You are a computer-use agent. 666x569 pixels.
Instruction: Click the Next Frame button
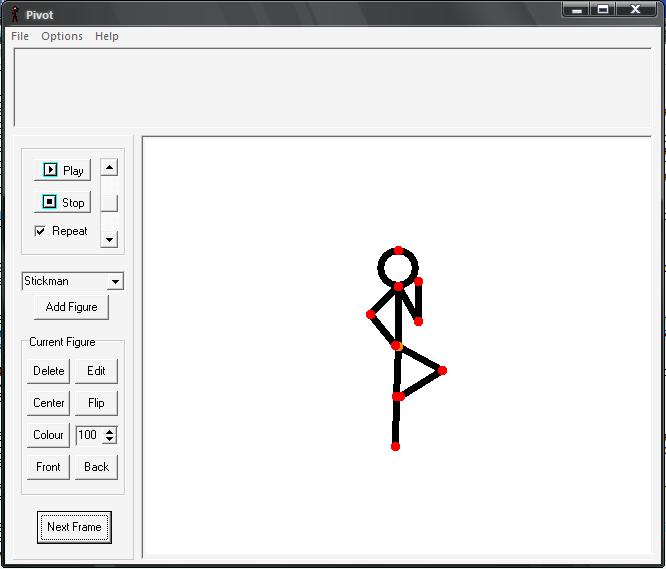point(74,527)
